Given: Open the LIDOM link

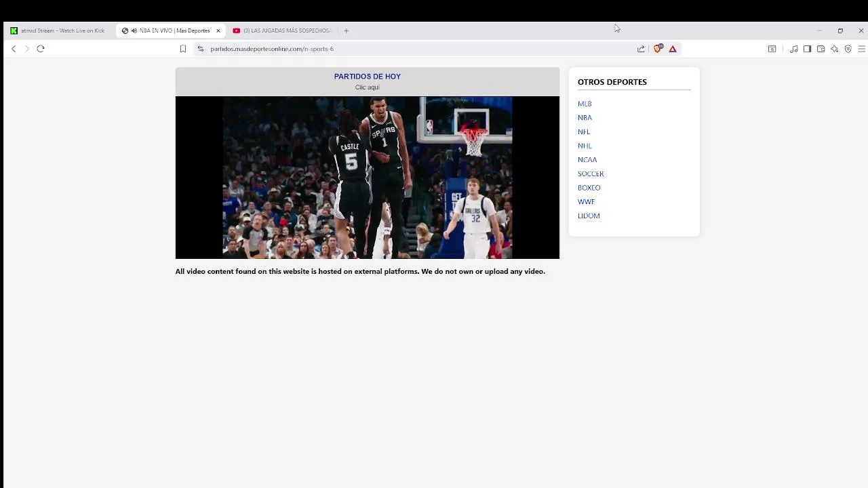Looking at the screenshot, I should [x=589, y=216].
